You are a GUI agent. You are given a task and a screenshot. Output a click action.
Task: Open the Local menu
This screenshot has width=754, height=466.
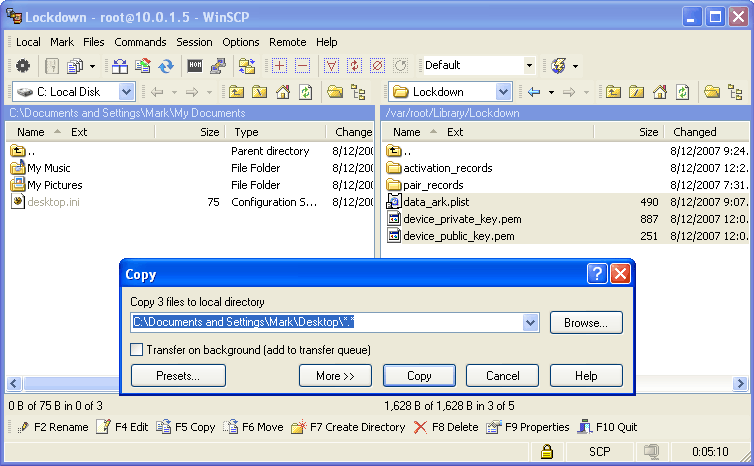click(x=28, y=42)
